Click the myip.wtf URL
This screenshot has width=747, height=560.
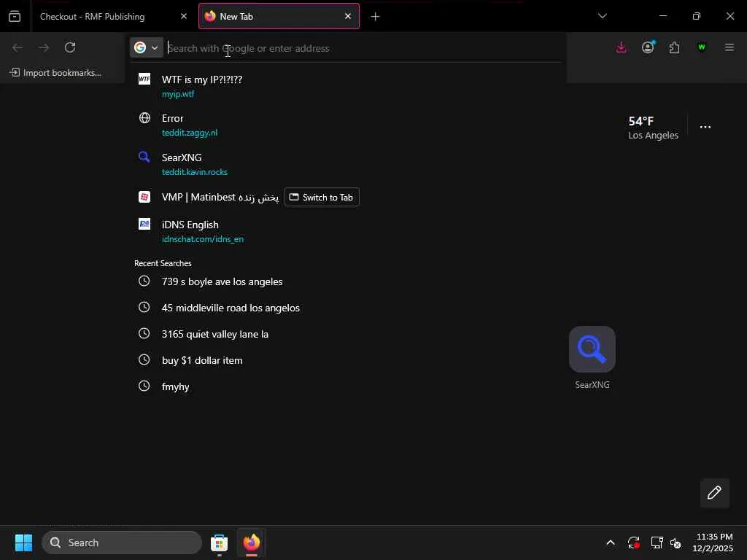pyautogui.click(x=178, y=94)
